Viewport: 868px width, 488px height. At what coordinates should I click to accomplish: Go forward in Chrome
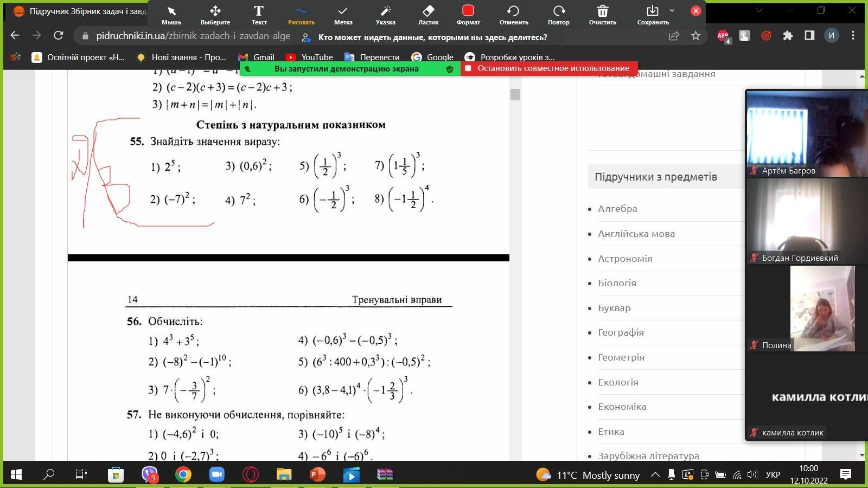[36, 36]
